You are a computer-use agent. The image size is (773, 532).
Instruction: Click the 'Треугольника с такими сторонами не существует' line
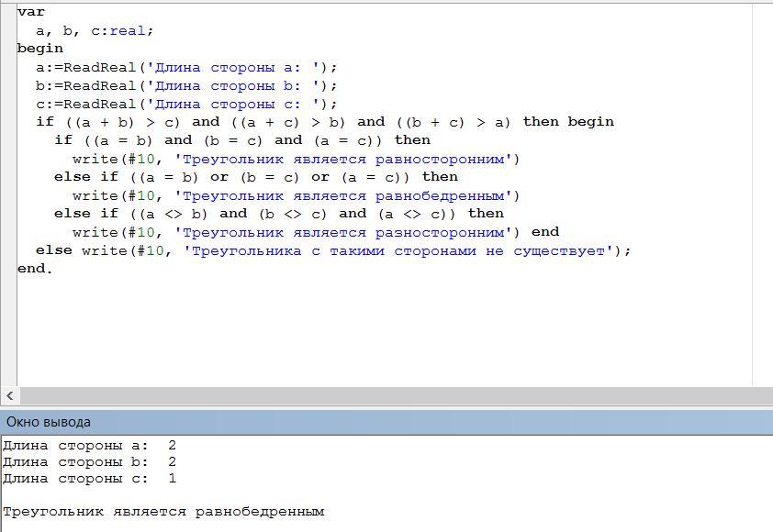tap(333, 250)
